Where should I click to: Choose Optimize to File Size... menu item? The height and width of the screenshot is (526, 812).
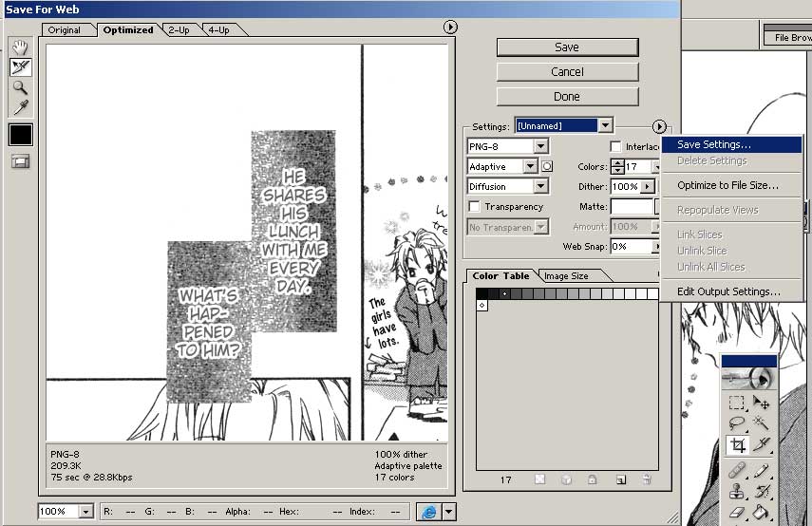pos(731,185)
